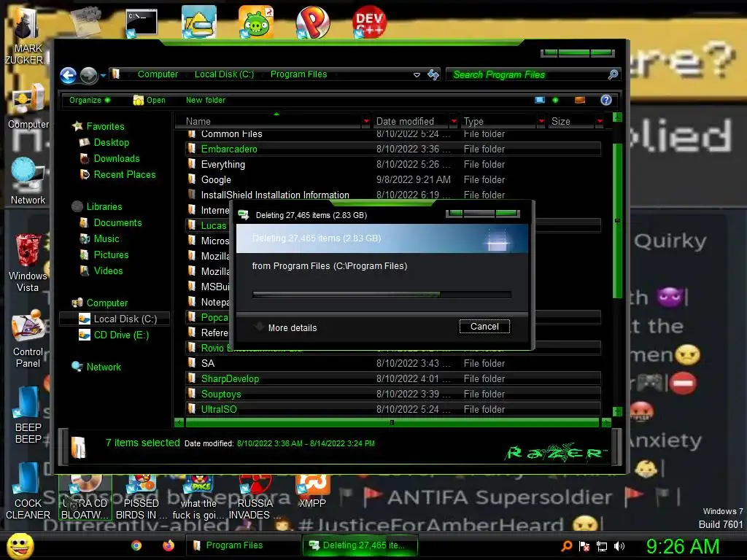Open the view options dropdown arrow
This screenshot has width=747, height=560.
click(x=555, y=100)
